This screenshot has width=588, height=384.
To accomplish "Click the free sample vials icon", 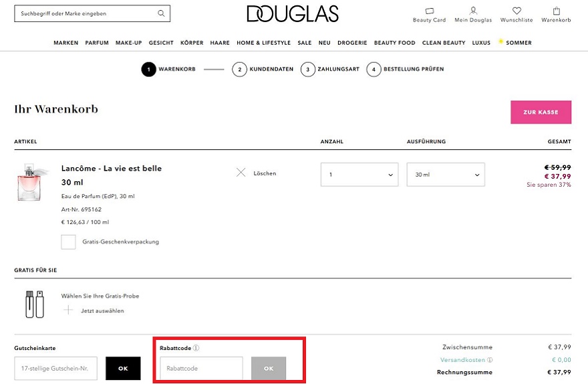I will (x=35, y=304).
